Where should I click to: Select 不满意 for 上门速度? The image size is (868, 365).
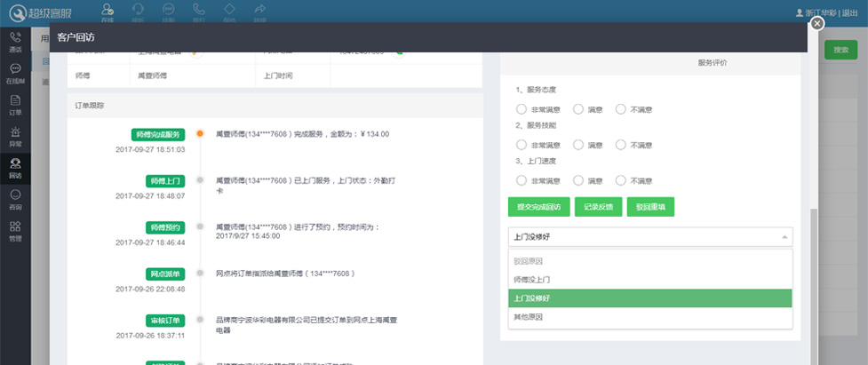[621, 180]
